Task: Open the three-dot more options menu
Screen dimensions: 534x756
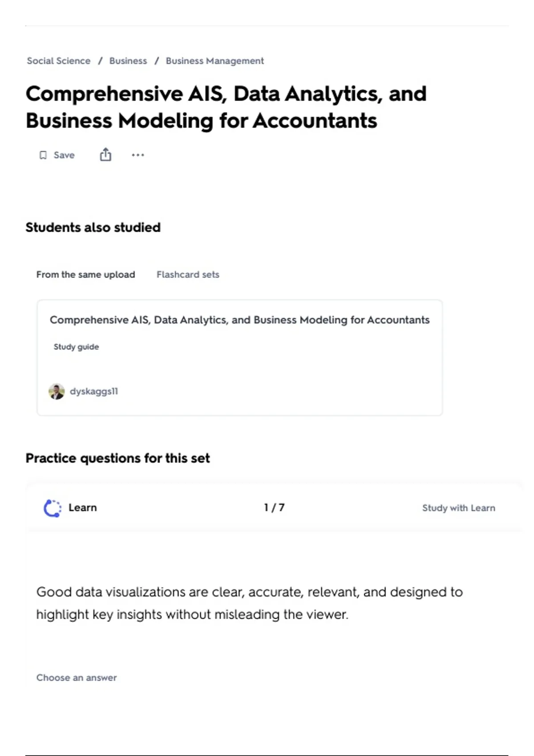Action: (x=138, y=155)
